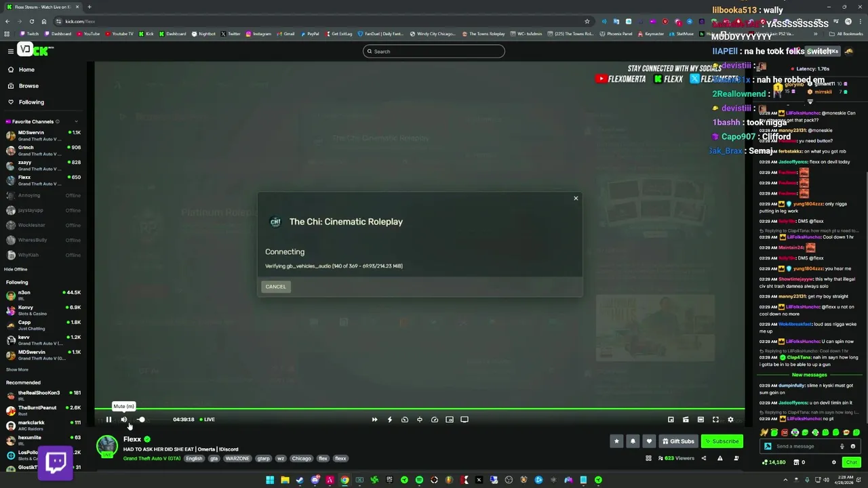This screenshot has height=488, width=868.
Task: Close the Chi Cinematic Roleplay dialog
Action: pyautogui.click(x=576, y=198)
